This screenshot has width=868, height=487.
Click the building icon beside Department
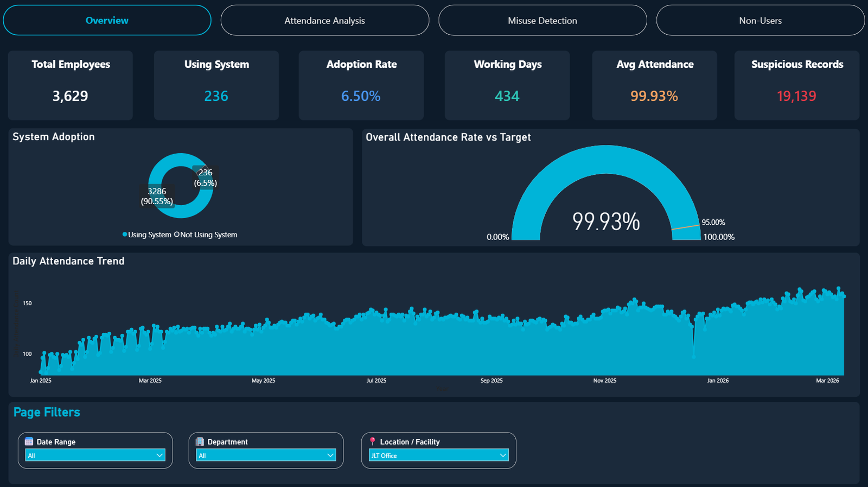click(200, 441)
